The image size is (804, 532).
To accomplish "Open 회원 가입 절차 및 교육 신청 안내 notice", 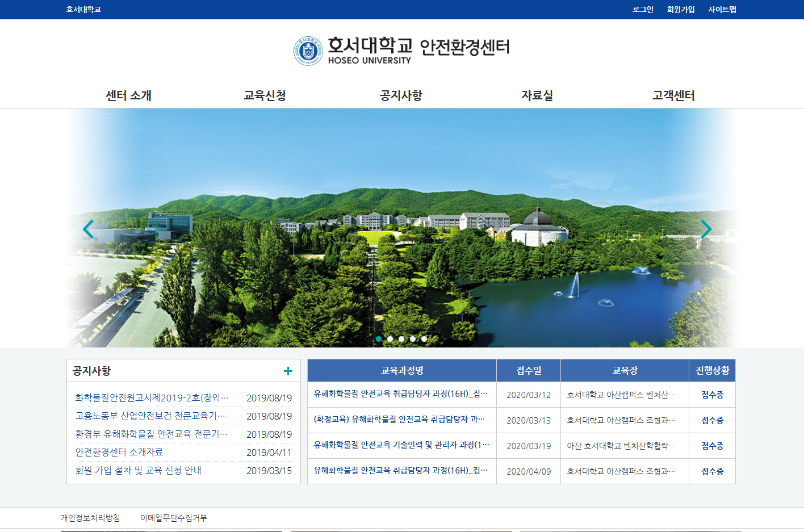I will pos(139,470).
